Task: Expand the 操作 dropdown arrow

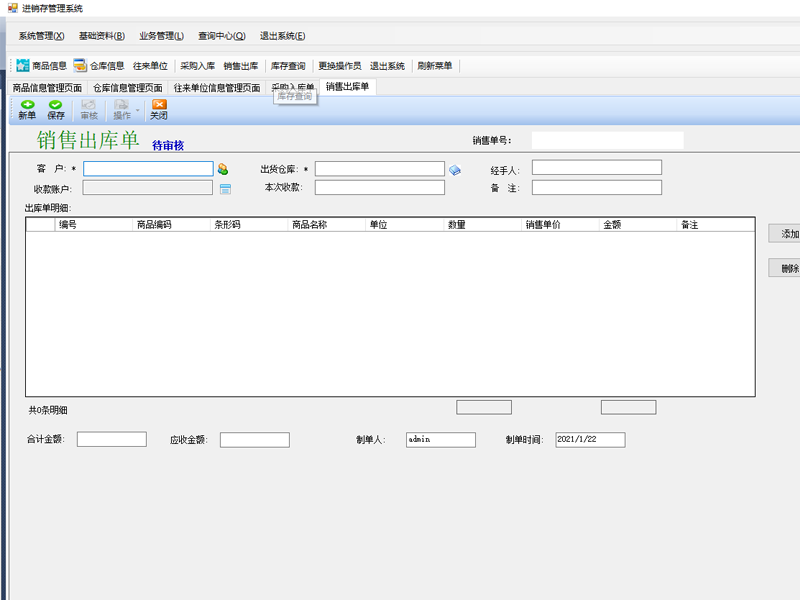Action: [x=137, y=110]
